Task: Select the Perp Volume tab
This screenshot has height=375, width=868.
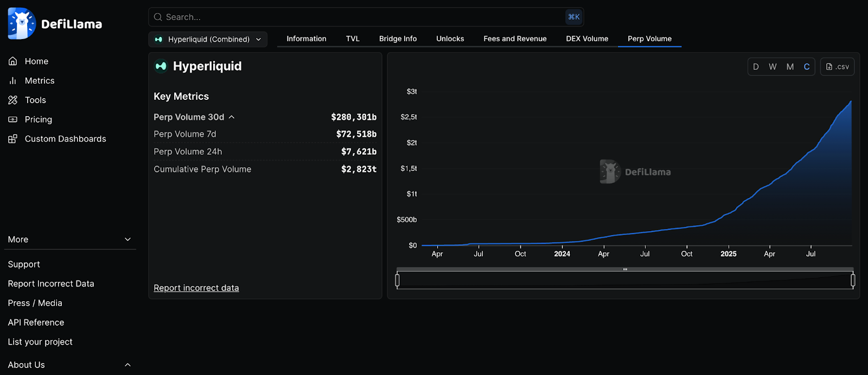Action: click(649, 39)
